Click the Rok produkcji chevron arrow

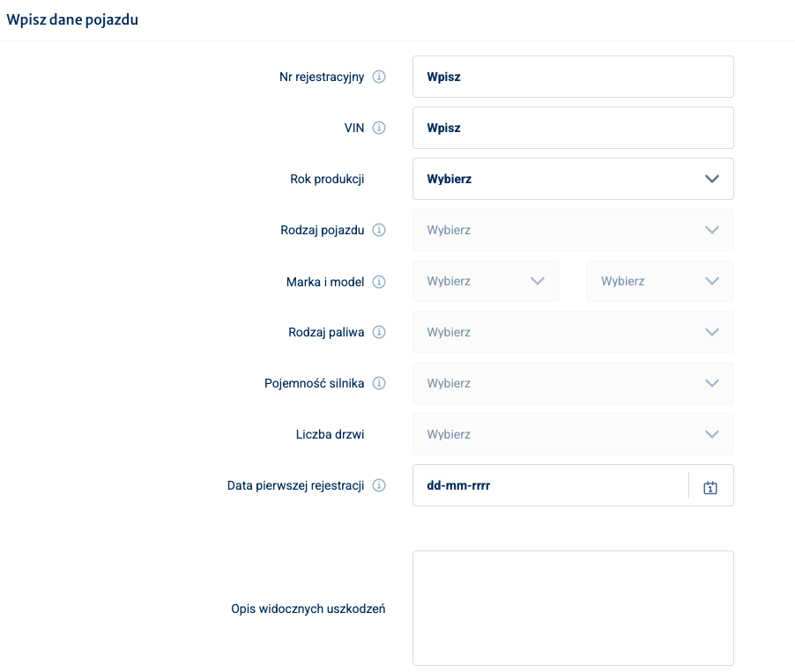[x=712, y=179]
